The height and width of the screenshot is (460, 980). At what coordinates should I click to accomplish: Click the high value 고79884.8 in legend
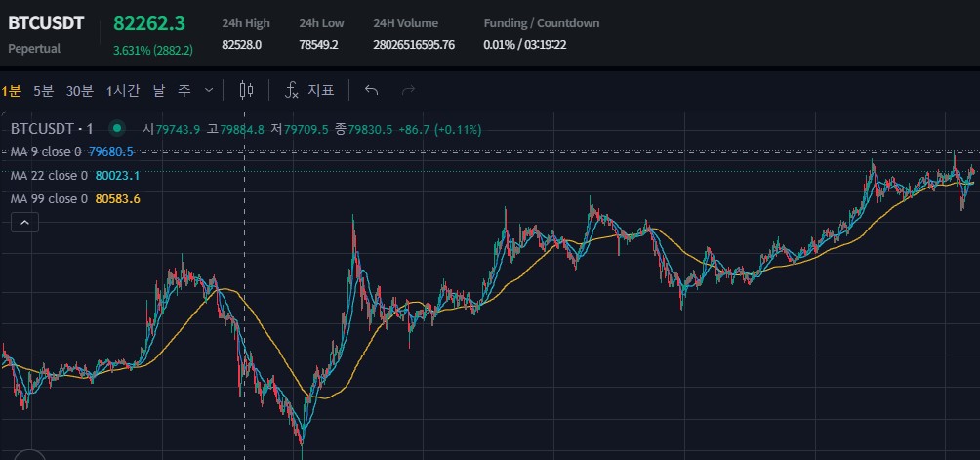point(235,129)
